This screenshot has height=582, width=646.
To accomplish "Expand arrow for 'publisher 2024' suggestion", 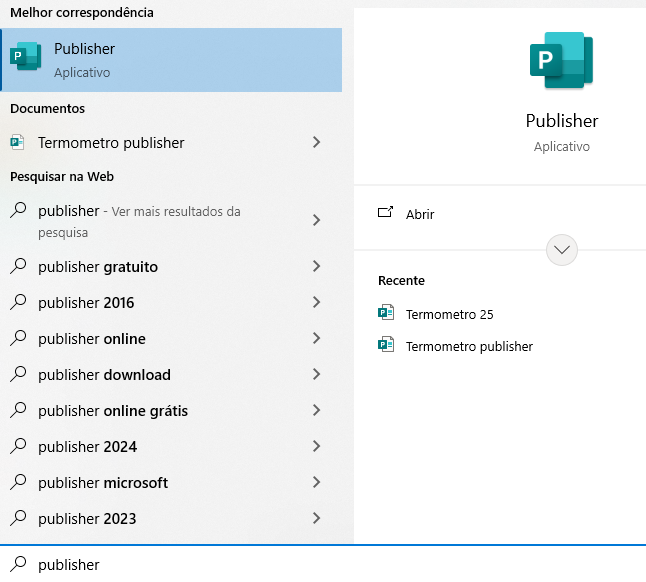I will (316, 446).
